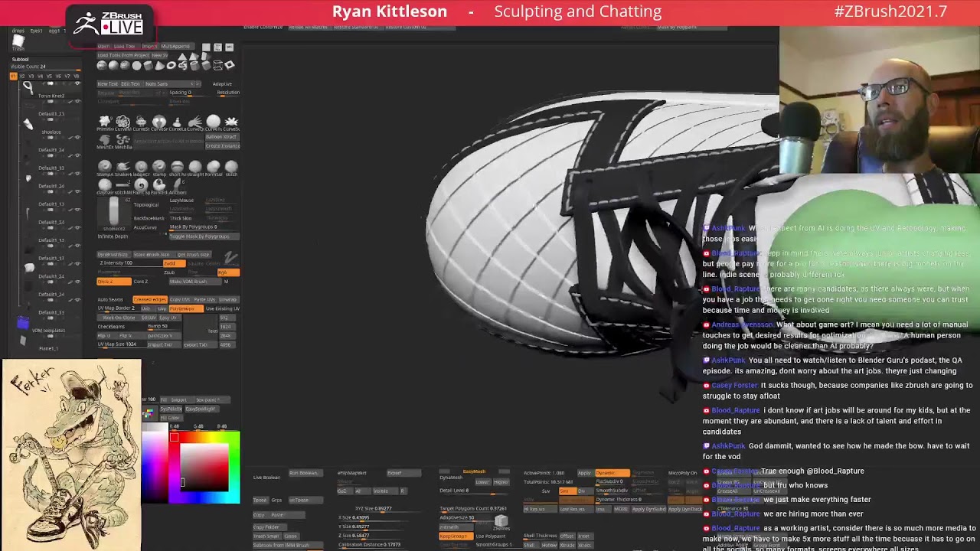
Task: Hide the Torus Knot2 subtool eye
Action: (77, 83)
